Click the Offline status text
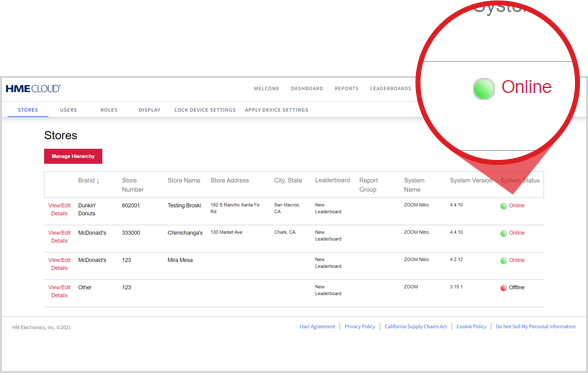This screenshot has height=373, width=588. coord(517,288)
